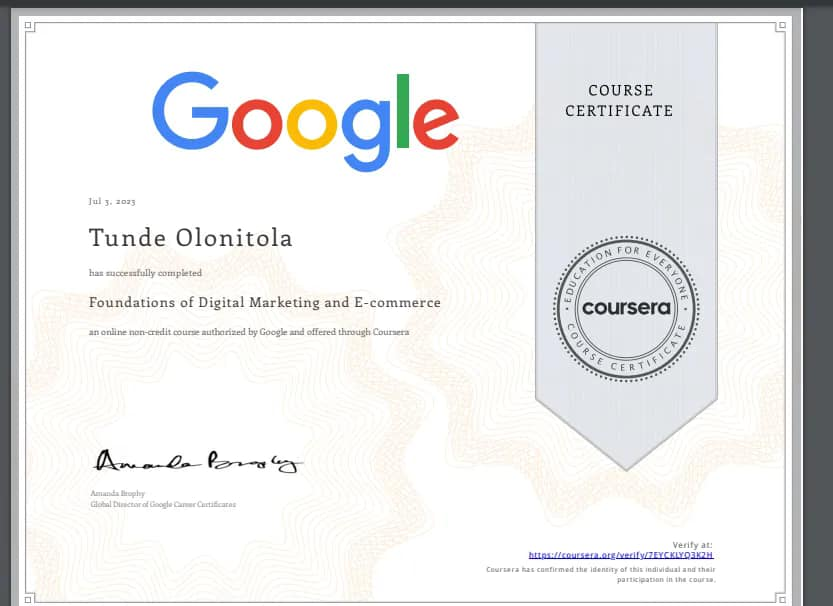The width and height of the screenshot is (833, 606).
Task: Select the name Tunde Olonitola
Action: (191, 237)
